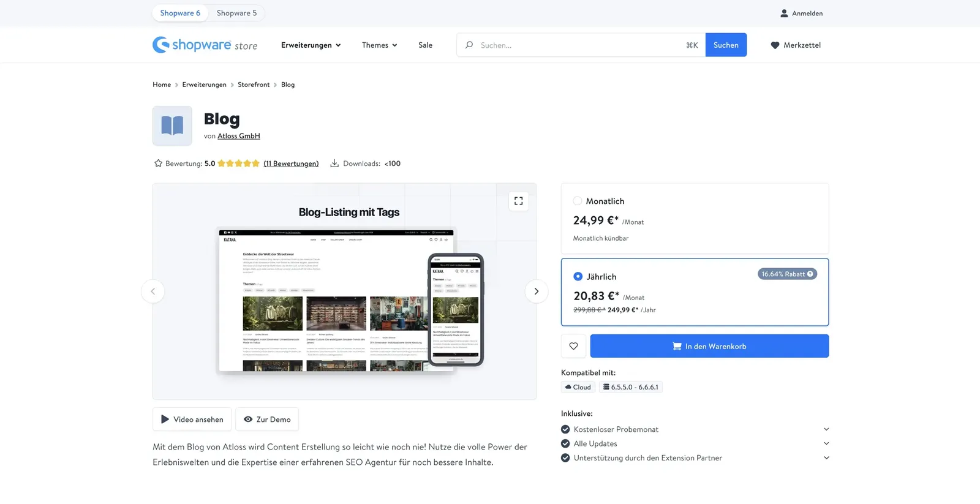Click the Blog breadcrumb item
The width and height of the screenshot is (980, 504).
[x=288, y=85]
